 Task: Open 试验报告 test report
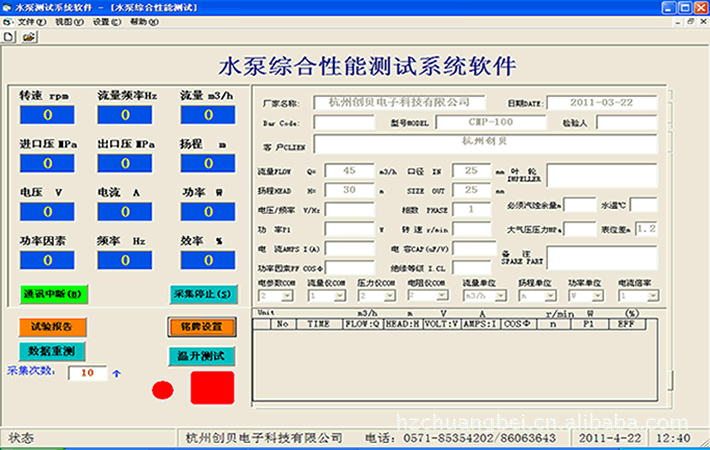50,326
